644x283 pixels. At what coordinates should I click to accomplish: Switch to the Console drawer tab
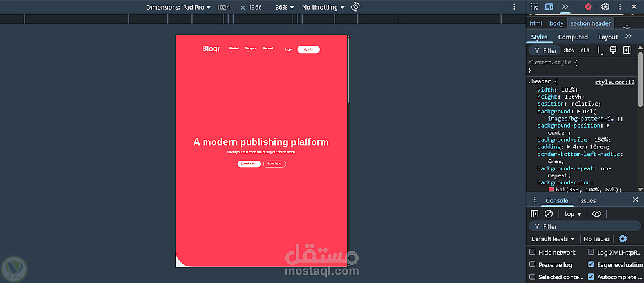click(x=557, y=200)
